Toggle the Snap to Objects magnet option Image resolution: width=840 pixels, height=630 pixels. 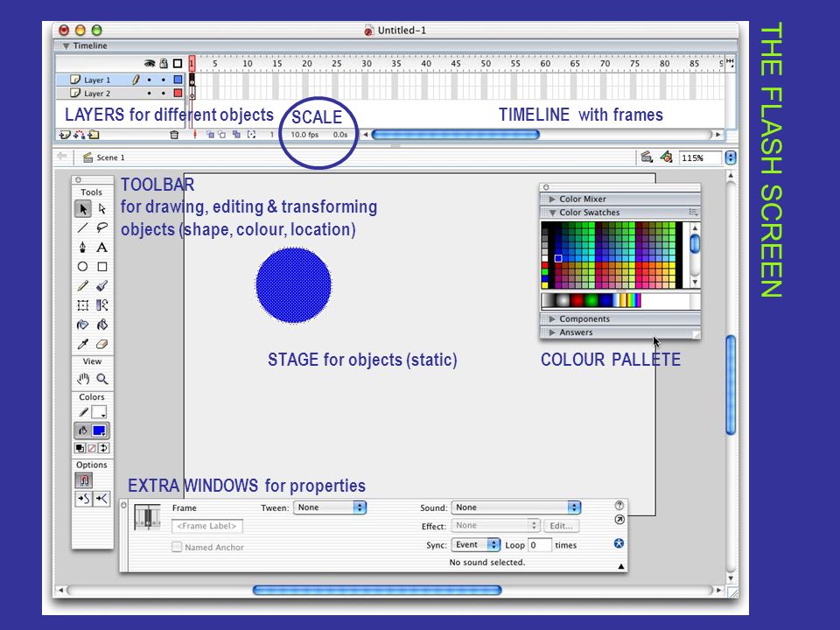click(84, 480)
